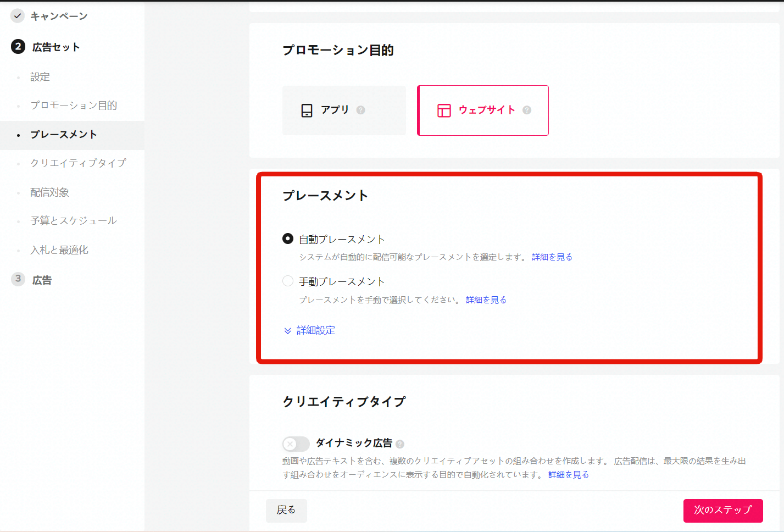Click the プロモーション目的 section heading
This screenshot has height=532, width=784.
pos(338,51)
